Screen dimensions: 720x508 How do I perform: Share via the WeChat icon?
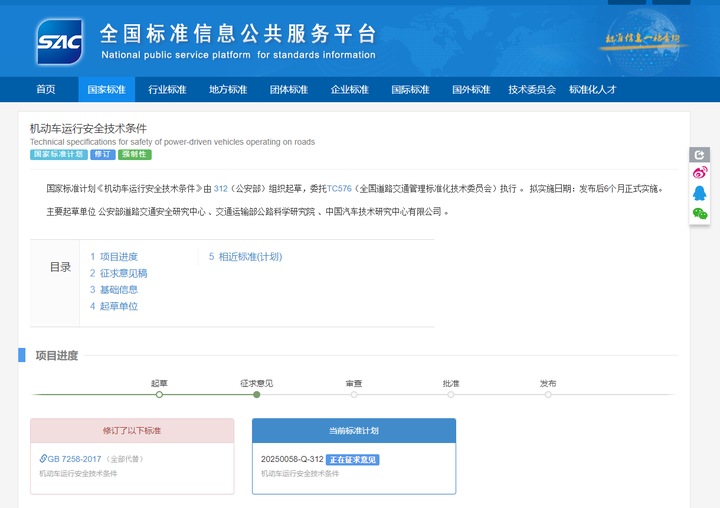[700, 214]
